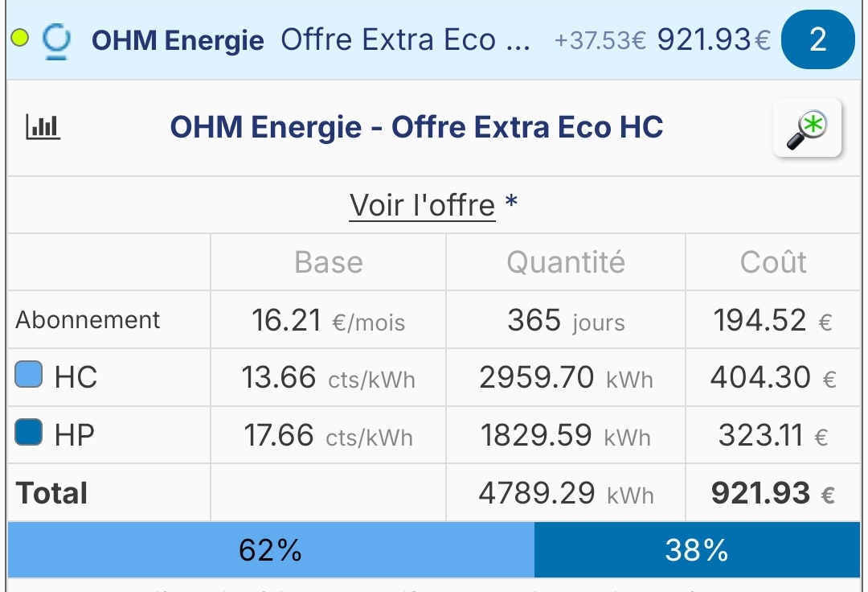The image size is (868, 592).
Task: Click the rank 2 badge
Action: point(817,39)
